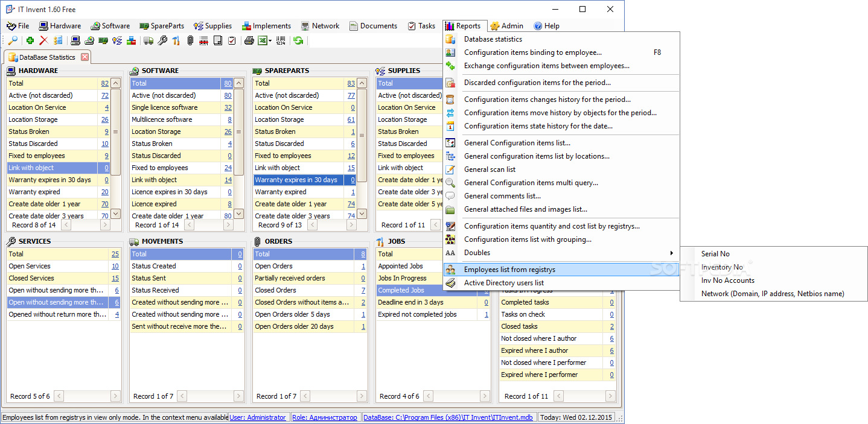This screenshot has width=868, height=424.
Task: Expand the Doubles submenu arrow
Action: (672, 253)
